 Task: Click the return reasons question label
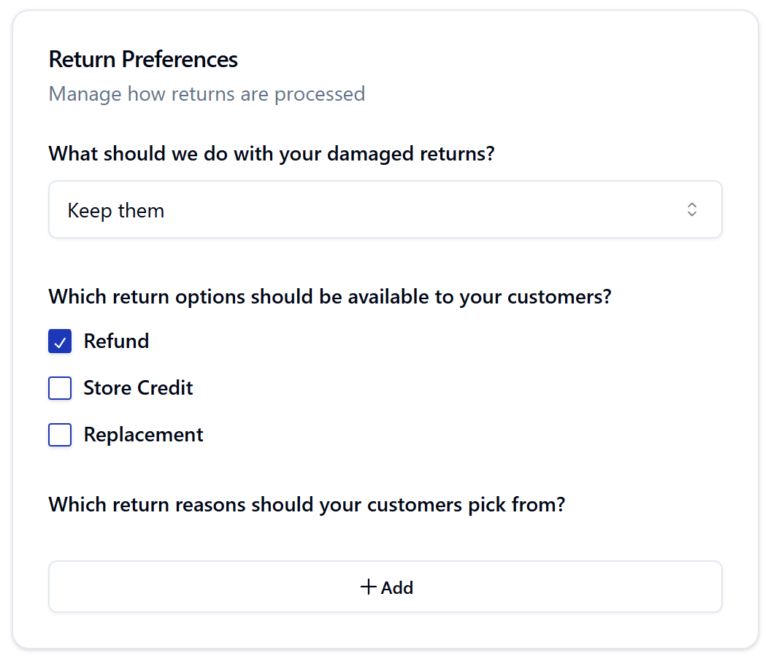(307, 505)
